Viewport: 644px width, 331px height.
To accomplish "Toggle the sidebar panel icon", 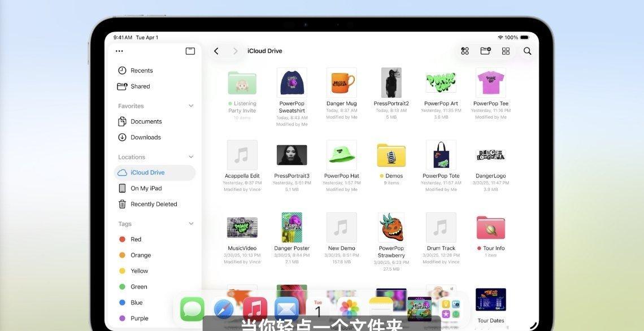I will (190, 51).
